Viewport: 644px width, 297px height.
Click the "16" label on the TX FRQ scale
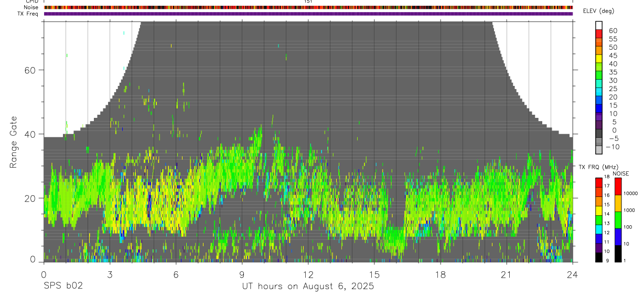coord(607,195)
